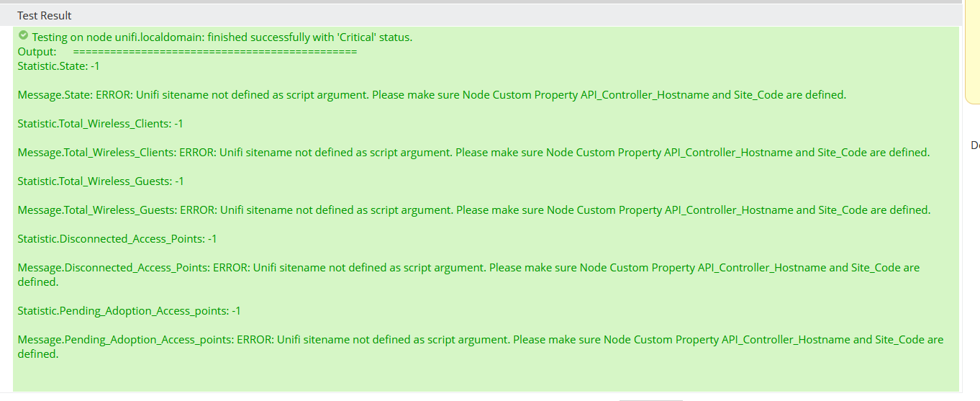The width and height of the screenshot is (980, 401).
Task: Click the Message.Total_Wireless_Guests error text
Action: pyautogui.click(x=474, y=210)
